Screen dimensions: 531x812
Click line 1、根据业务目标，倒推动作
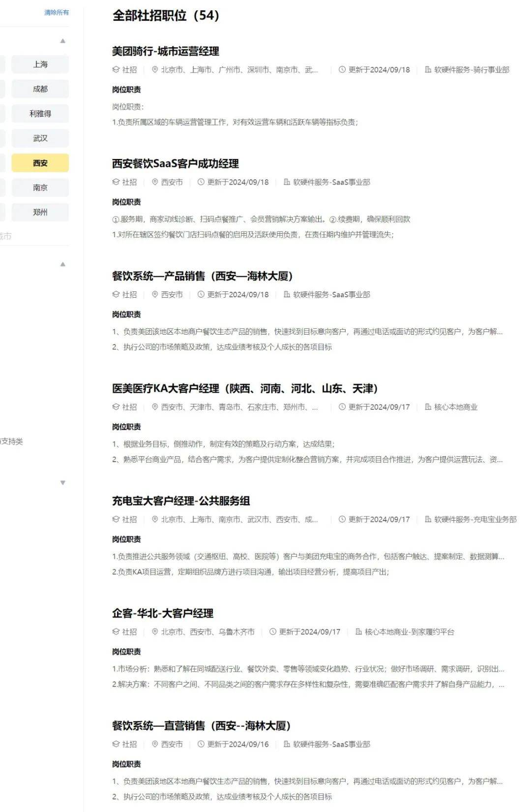pyautogui.click(x=223, y=444)
